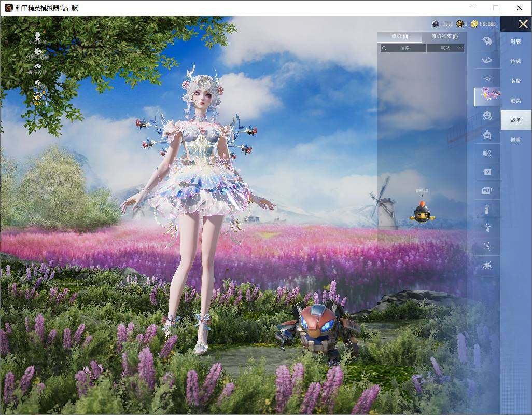
Task: Click the gold coin currency icon
Action: click(x=474, y=24)
